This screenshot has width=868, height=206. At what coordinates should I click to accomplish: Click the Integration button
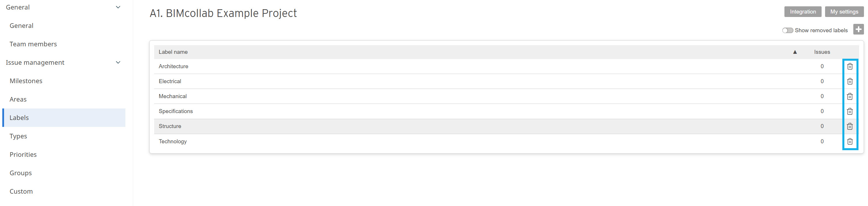803,12
